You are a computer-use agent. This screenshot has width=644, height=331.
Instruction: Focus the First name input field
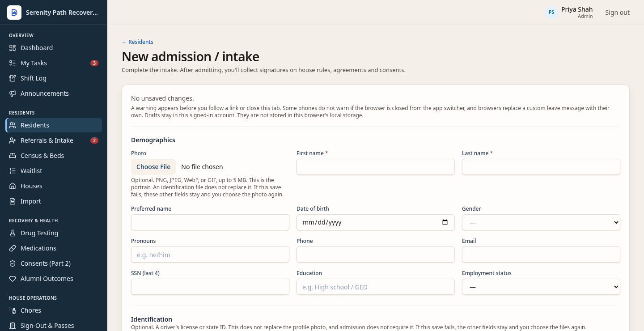[x=376, y=167]
